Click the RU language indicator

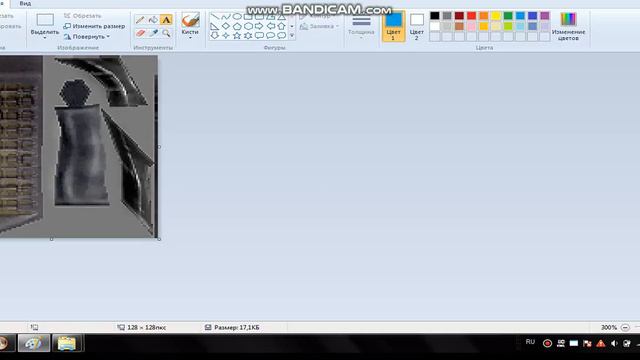[x=530, y=342]
